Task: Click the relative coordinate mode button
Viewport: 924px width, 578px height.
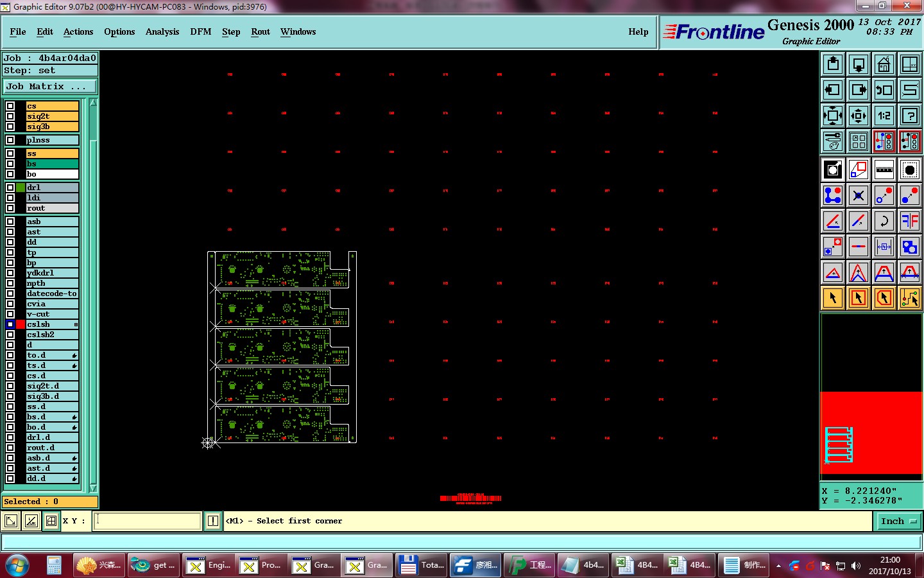Action: 31,521
